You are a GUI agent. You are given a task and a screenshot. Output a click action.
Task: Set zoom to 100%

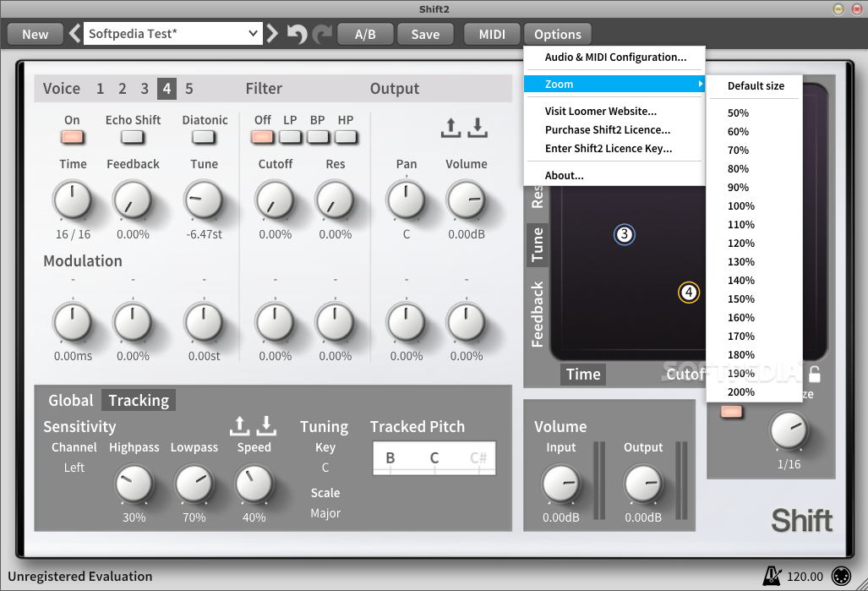click(755, 206)
